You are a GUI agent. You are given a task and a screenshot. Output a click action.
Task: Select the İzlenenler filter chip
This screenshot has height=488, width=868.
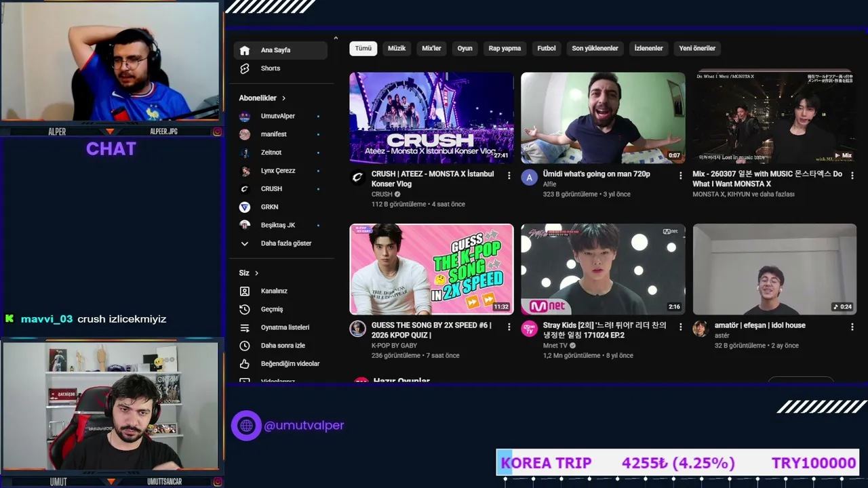click(648, 48)
